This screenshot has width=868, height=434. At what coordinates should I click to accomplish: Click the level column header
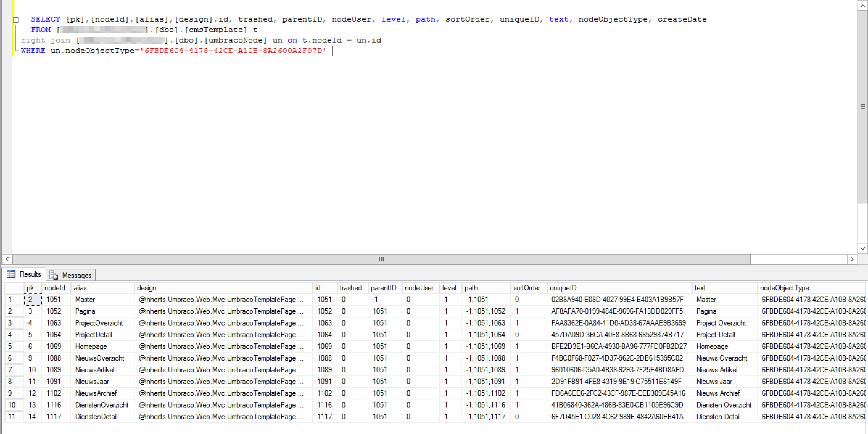pos(451,288)
